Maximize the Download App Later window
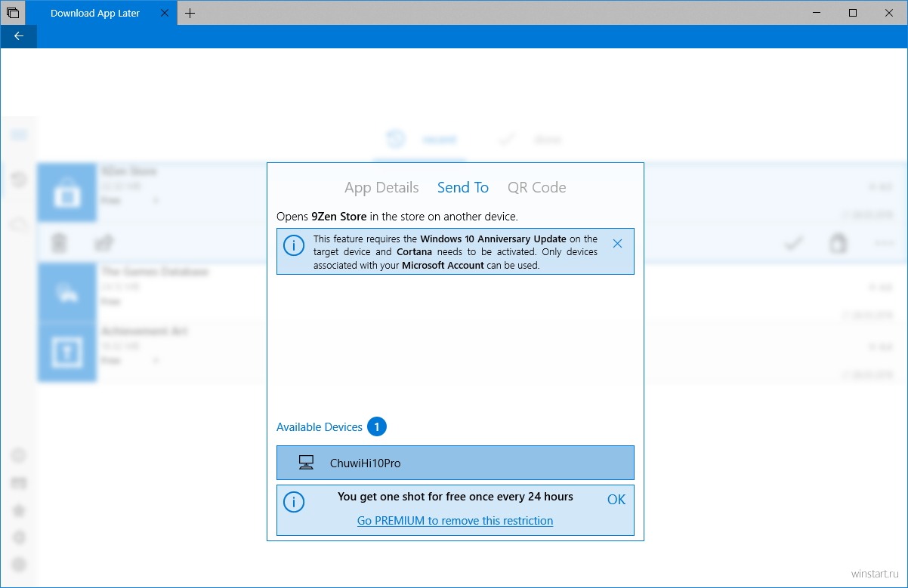This screenshot has width=908, height=588. 853,13
